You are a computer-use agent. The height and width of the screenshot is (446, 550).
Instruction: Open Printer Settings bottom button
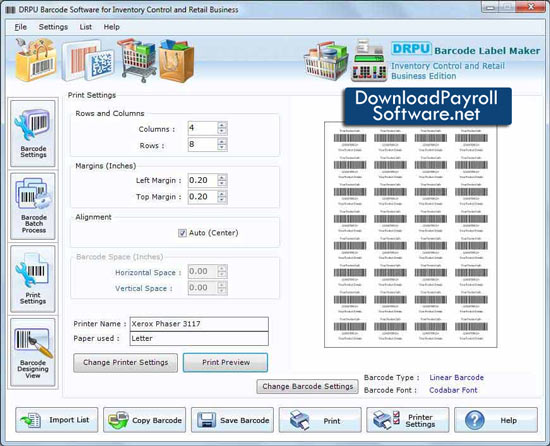(408, 420)
